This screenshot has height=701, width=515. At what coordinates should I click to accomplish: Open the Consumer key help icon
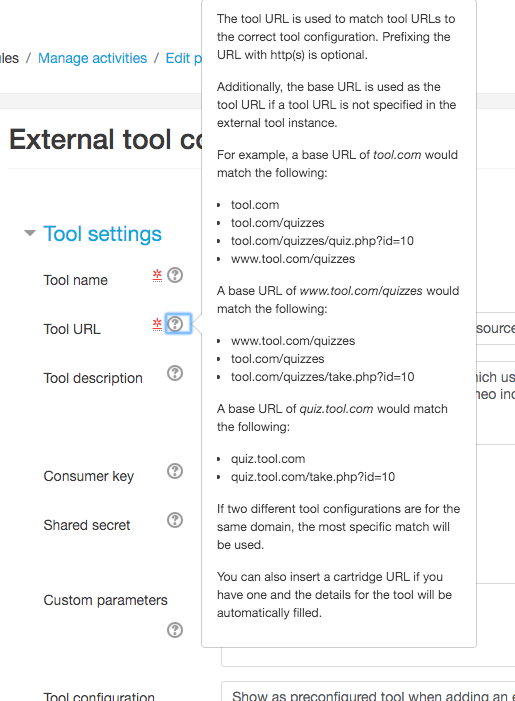[175, 471]
